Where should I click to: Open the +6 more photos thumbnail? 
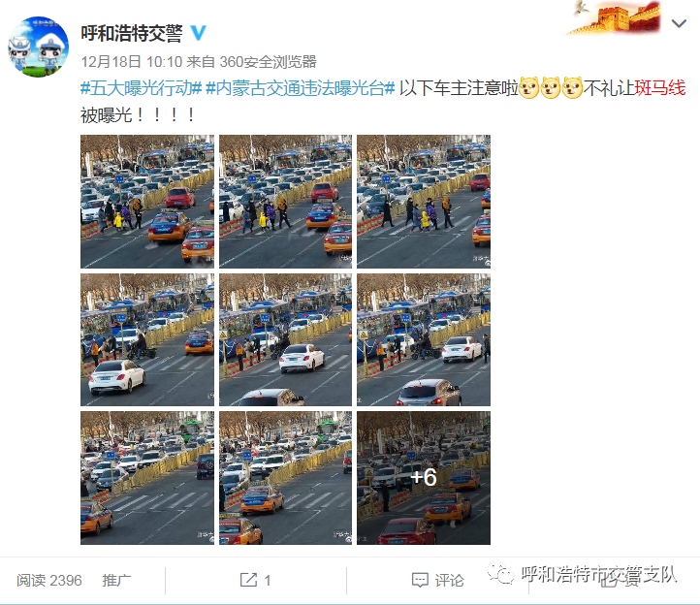(x=424, y=478)
